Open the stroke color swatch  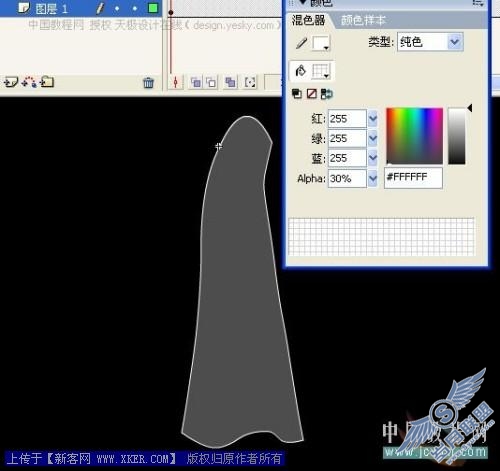321,43
